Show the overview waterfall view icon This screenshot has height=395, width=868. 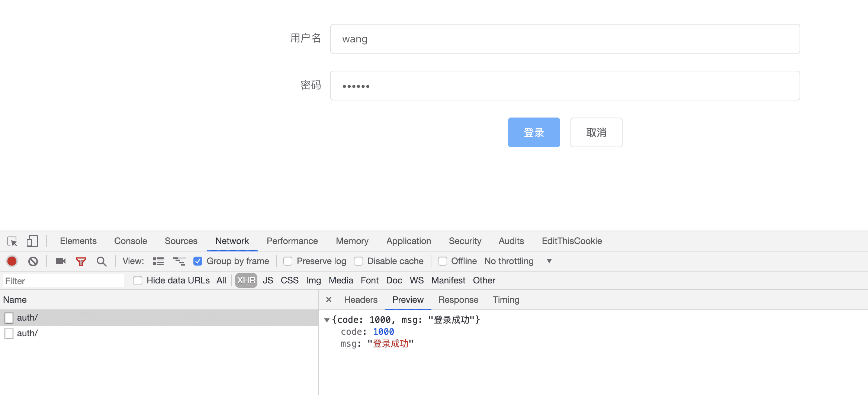pos(179,261)
